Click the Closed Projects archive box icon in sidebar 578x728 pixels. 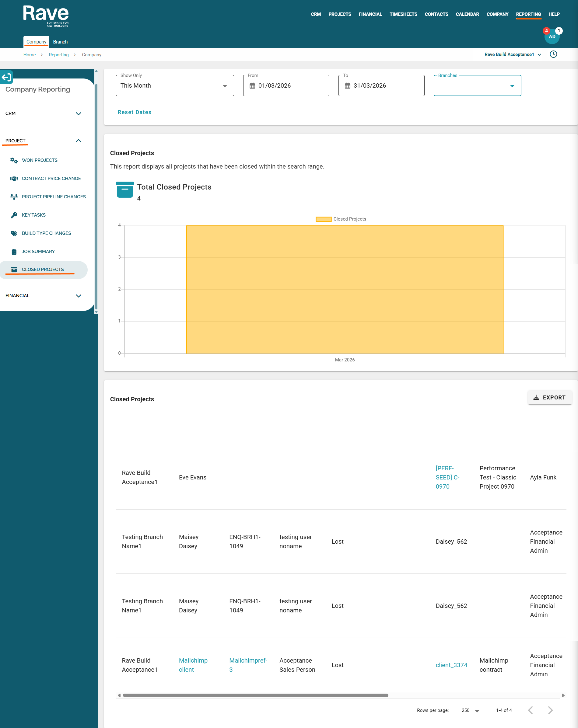coord(14,270)
